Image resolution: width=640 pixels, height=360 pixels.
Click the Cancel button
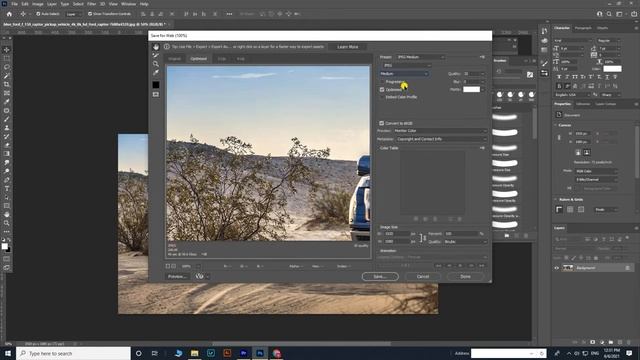coord(423,277)
